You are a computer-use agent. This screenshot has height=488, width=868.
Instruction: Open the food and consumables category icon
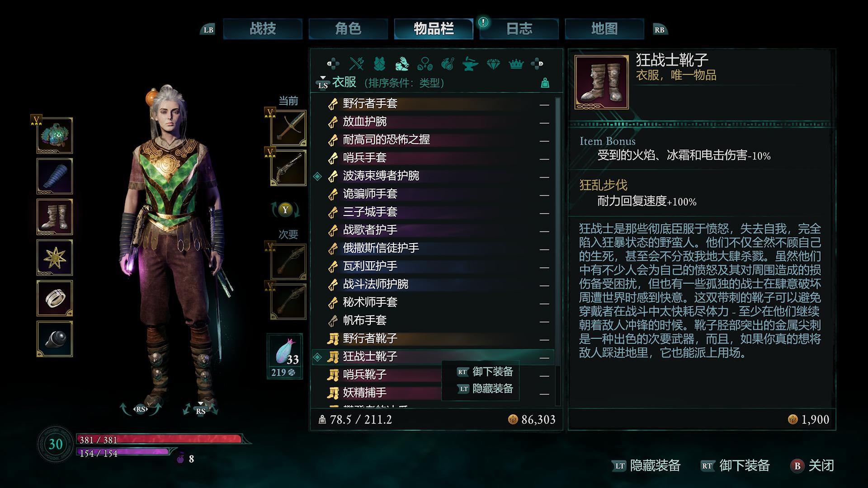(447, 64)
